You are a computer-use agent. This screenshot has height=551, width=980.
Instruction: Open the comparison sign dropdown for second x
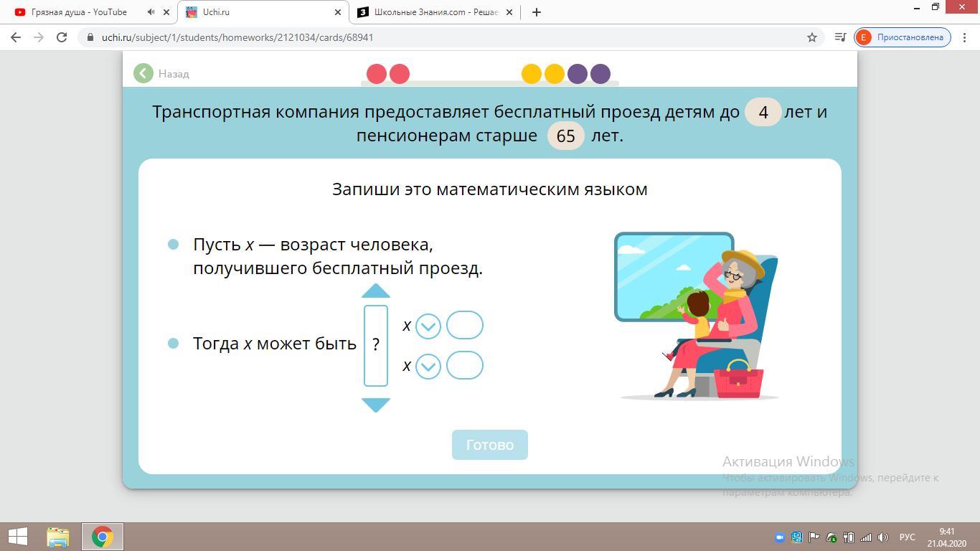428,367
